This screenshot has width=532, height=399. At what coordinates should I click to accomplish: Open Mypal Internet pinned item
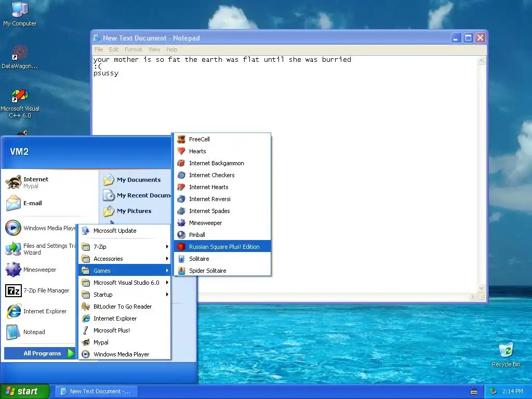[50, 182]
